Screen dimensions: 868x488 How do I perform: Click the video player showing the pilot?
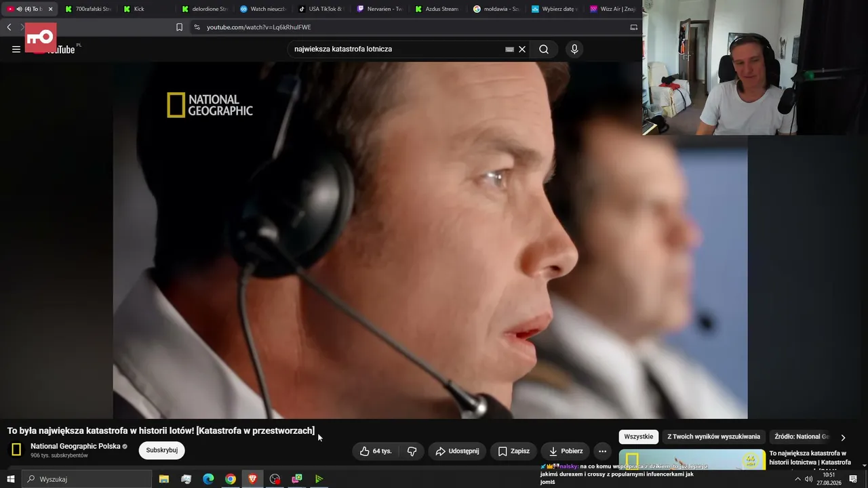(430, 240)
